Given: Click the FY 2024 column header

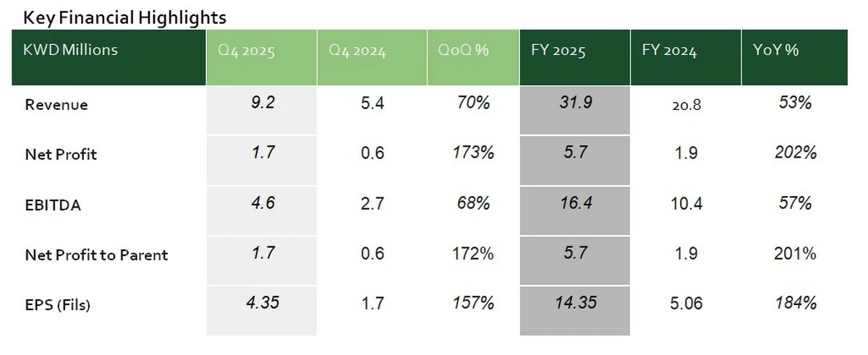Looking at the screenshot, I should [669, 52].
